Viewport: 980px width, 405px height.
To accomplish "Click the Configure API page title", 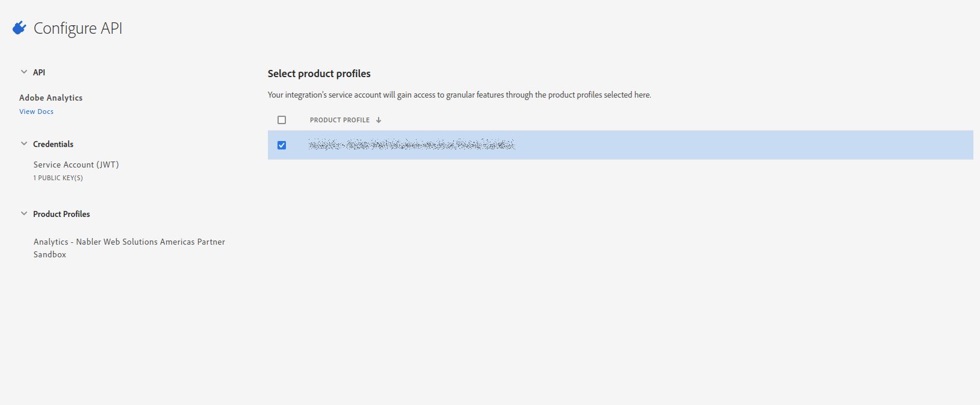I will [78, 28].
